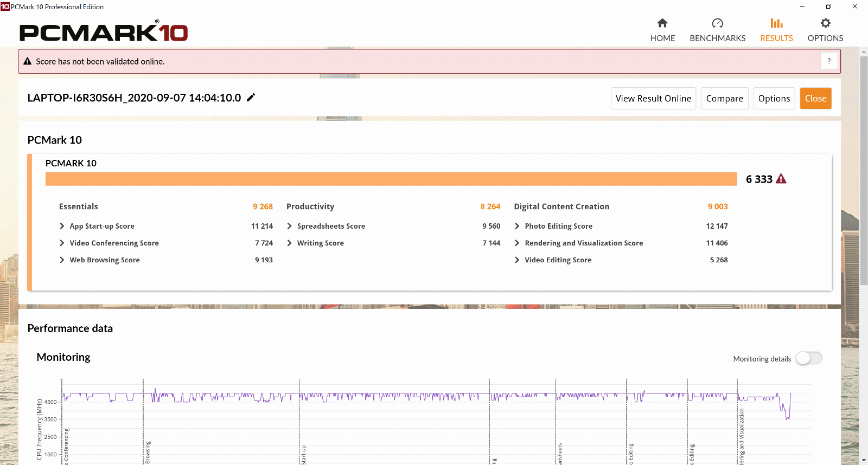Image resolution: width=868 pixels, height=465 pixels.
Task: Expand Photo Editing Score details
Action: [x=517, y=226]
